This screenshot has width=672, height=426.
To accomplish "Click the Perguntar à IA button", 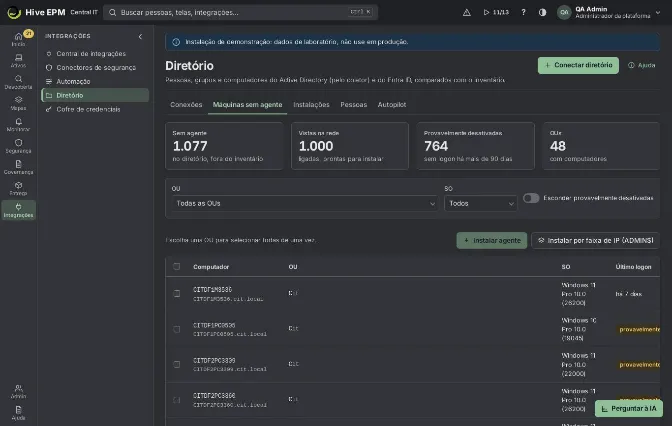I will point(629,408).
